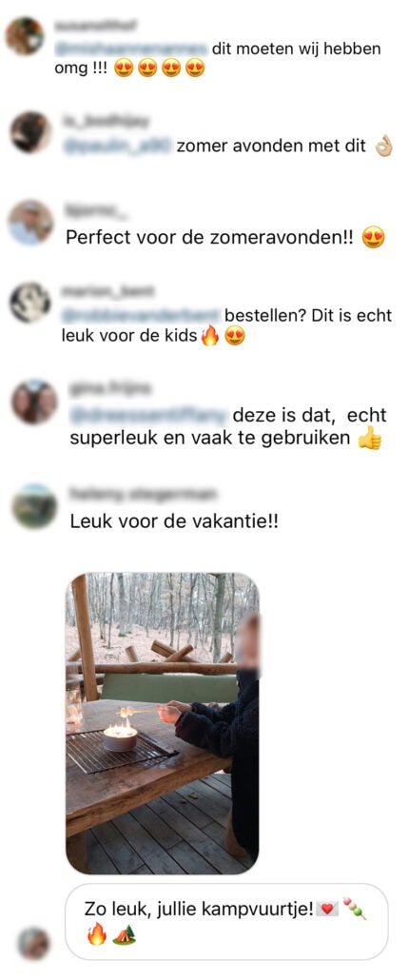Image resolution: width=409 pixels, height=980 pixels.
Task: Tap avatar beside "bestellen? Dit is echt" comment
Action: point(30,303)
